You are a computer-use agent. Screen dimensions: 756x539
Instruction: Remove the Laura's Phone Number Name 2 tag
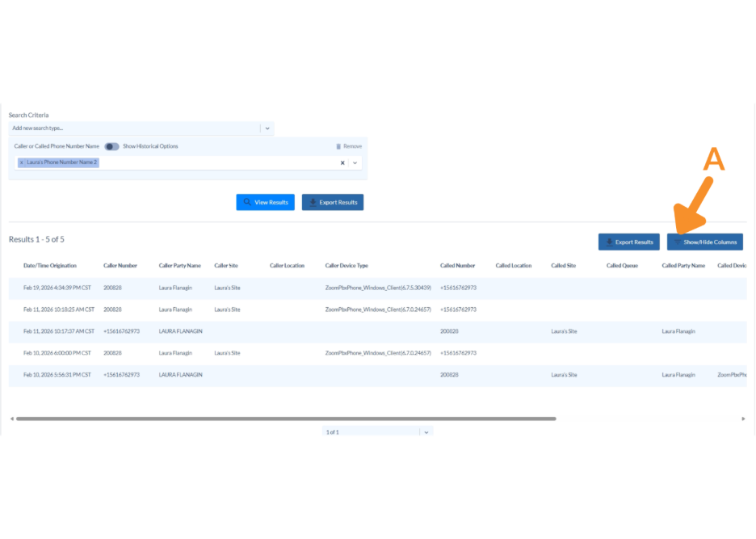22,162
